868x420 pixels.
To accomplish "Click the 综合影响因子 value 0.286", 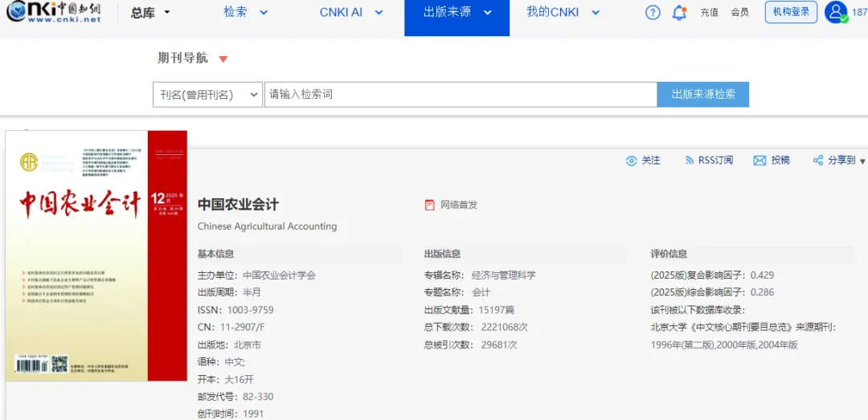I will pos(762,292).
